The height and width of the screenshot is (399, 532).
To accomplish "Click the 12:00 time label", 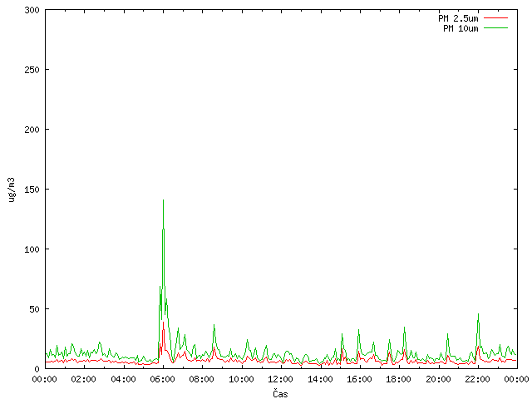I will coord(280,379).
